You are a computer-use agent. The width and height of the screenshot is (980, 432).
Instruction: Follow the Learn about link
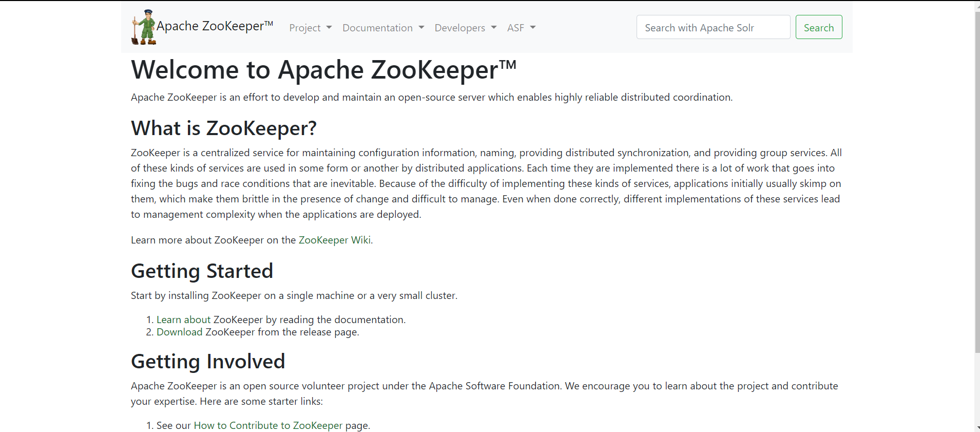click(x=183, y=320)
